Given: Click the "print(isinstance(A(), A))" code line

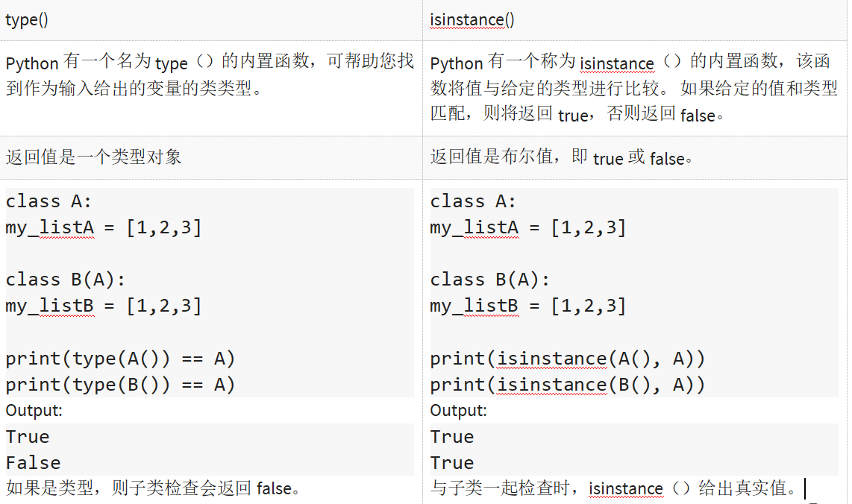Looking at the screenshot, I should pos(567,359).
